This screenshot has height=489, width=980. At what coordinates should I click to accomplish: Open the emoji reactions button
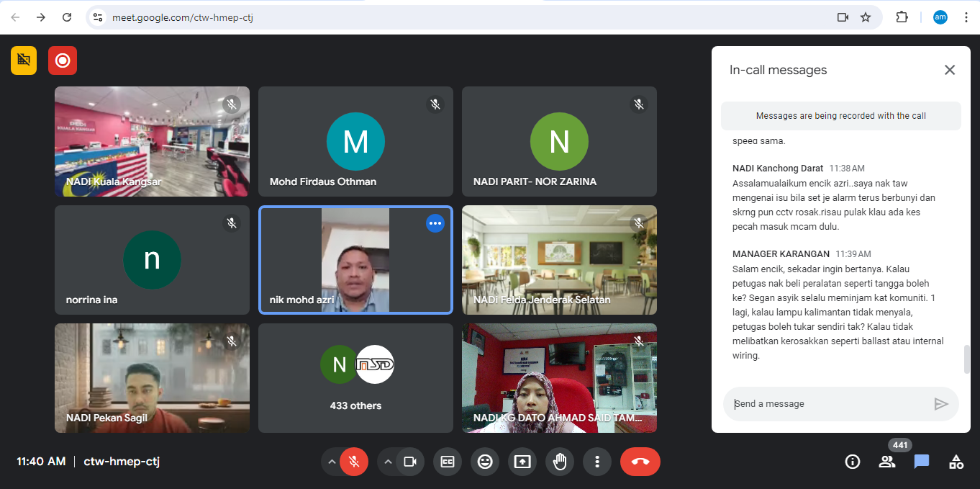pyautogui.click(x=485, y=462)
